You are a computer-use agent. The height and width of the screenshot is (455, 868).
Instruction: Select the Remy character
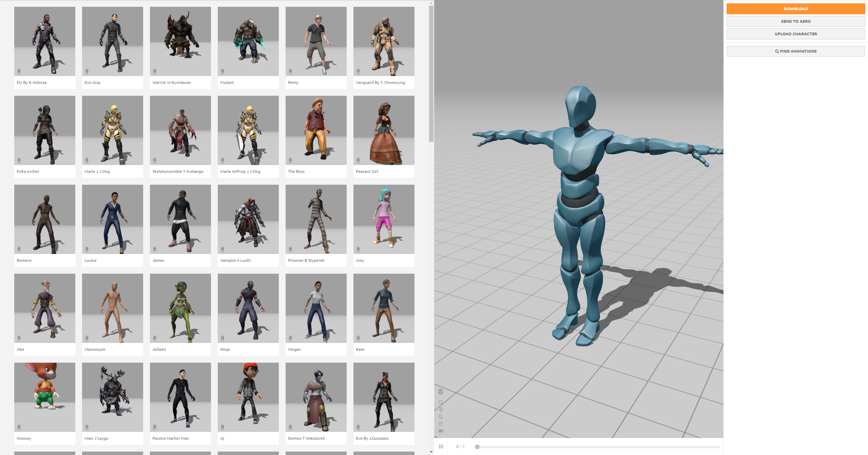(x=316, y=41)
